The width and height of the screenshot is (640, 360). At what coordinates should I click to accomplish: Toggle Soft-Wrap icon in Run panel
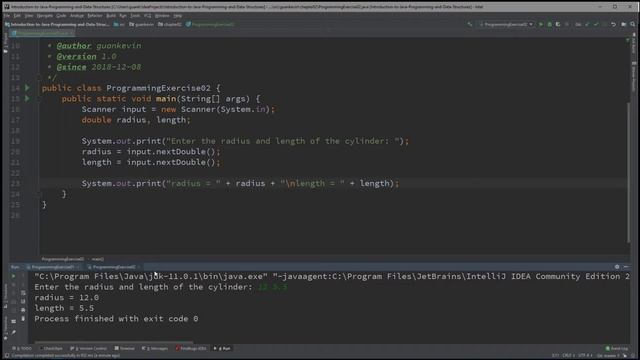tap(23, 293)
